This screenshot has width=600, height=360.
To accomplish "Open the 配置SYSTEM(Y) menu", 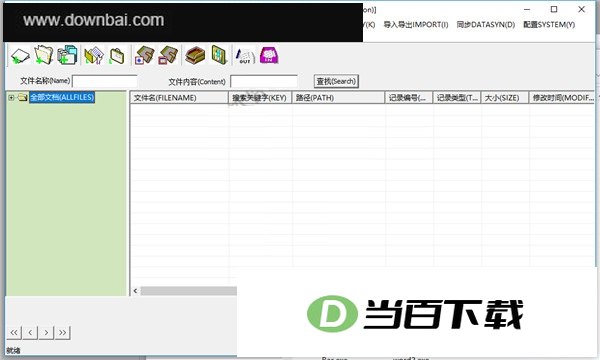I will click(549, 25).
